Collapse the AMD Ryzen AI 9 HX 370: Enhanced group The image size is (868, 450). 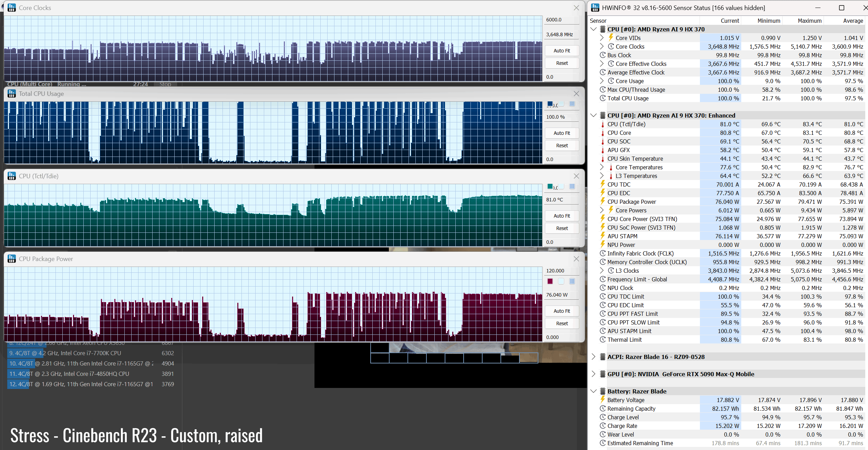tap(593, 116)
